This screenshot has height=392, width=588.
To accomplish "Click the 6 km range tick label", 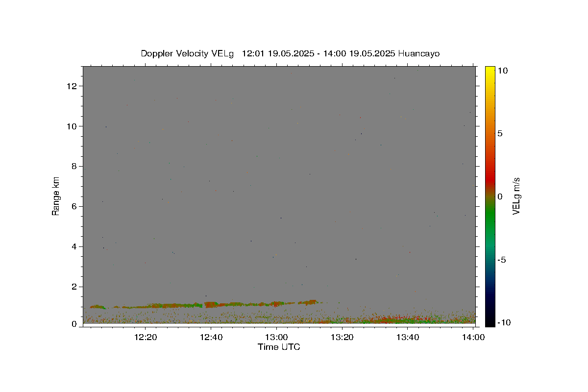I will (75, 207).
